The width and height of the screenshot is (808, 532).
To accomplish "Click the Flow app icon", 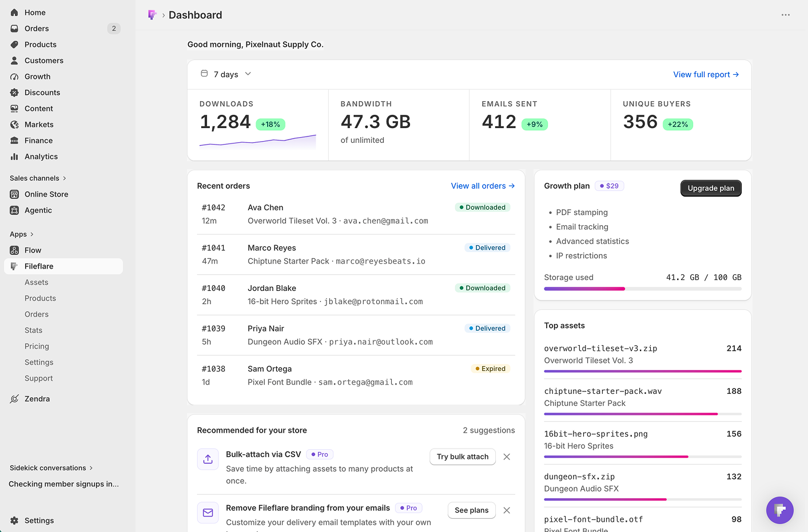I will coord(14,250).
